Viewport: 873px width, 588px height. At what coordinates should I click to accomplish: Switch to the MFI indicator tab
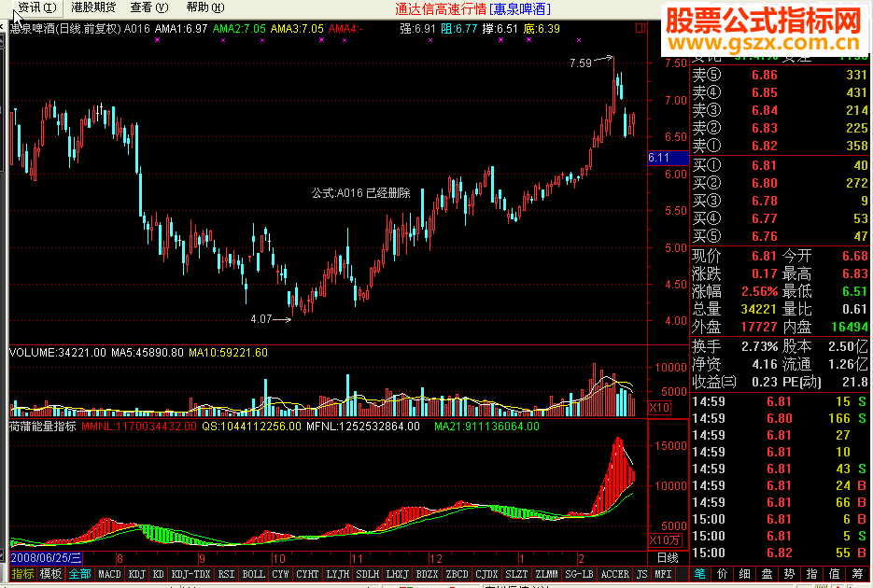tap(663, 574)
